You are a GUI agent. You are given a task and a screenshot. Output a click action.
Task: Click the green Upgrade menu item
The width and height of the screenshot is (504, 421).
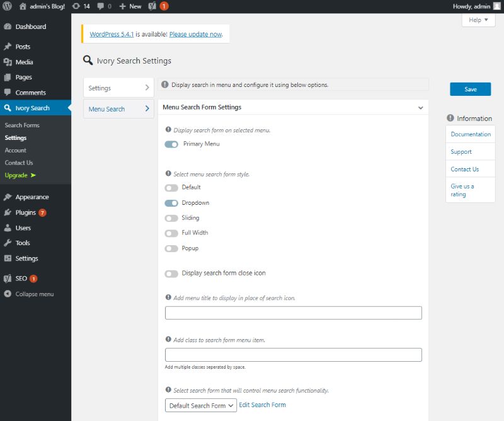[20, 175]
